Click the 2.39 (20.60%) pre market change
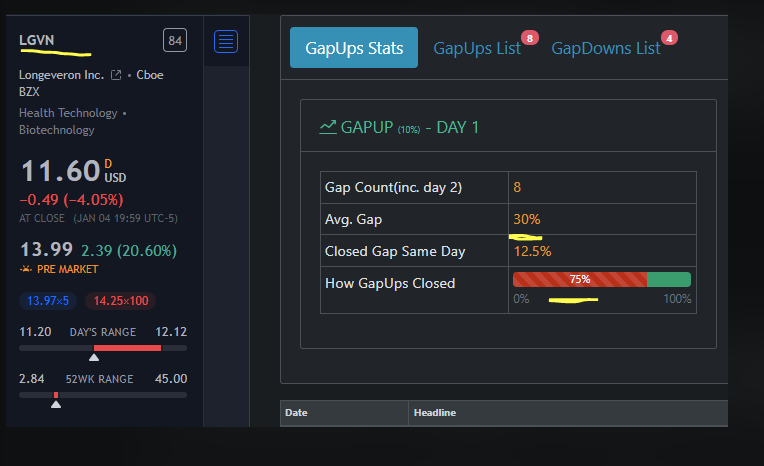This screenshot has height=466, width=764. pyautogui.click(x=129, y=251)
